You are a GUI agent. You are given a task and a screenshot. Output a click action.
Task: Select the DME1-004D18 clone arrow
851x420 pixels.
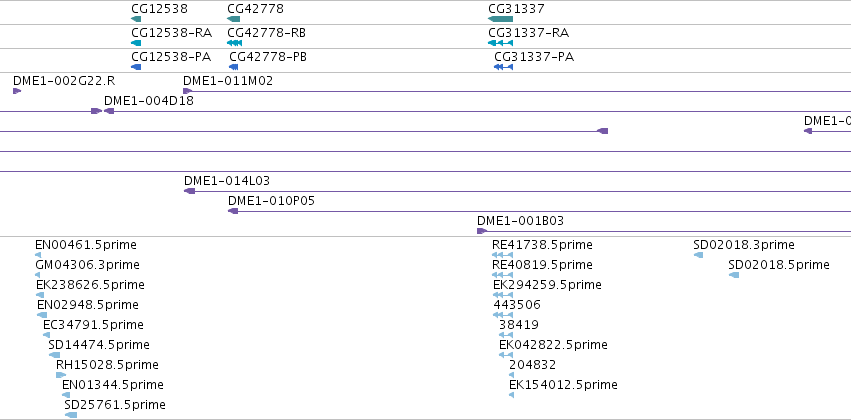point(109,111)
